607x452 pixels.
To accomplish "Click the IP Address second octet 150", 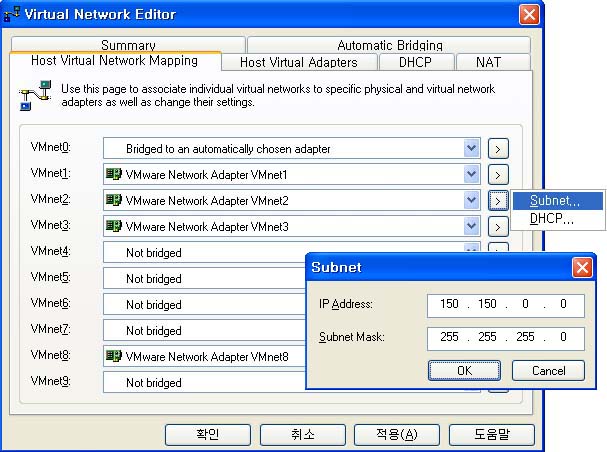I will [x=487, y=304].
